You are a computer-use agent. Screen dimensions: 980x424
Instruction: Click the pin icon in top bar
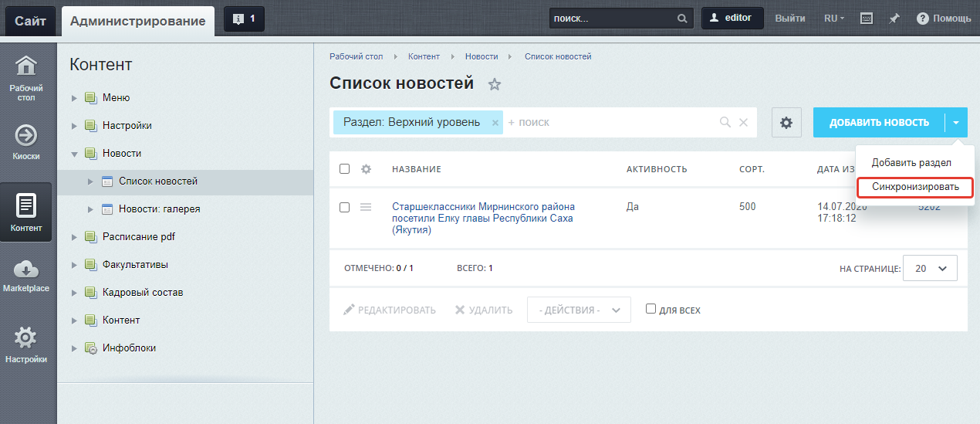[894, 19]
